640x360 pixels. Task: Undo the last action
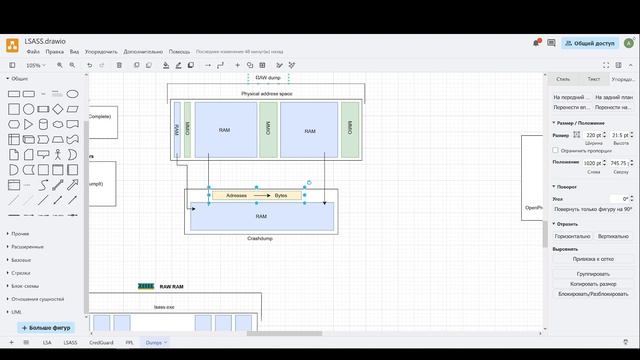[x=89, y=65]
